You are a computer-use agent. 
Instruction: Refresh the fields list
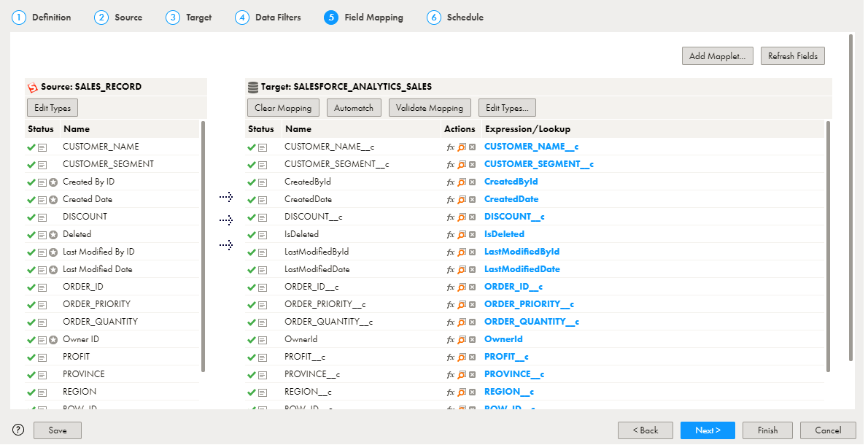(x=793, y=56)
